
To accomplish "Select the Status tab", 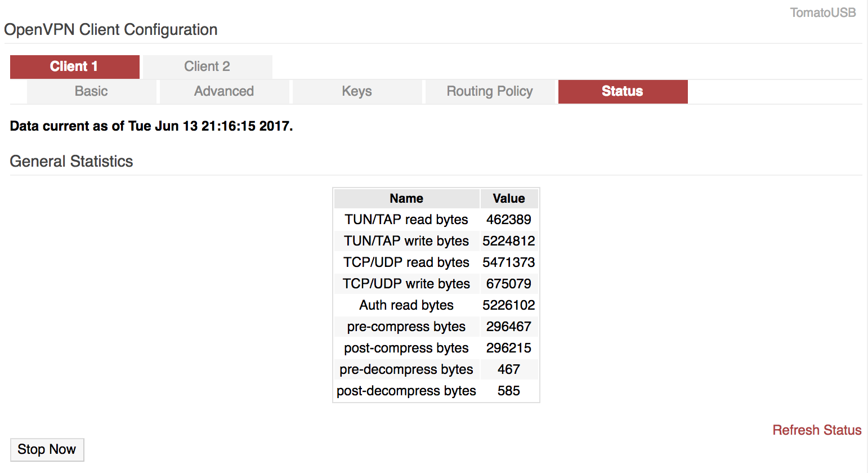I will click(623, 91).
